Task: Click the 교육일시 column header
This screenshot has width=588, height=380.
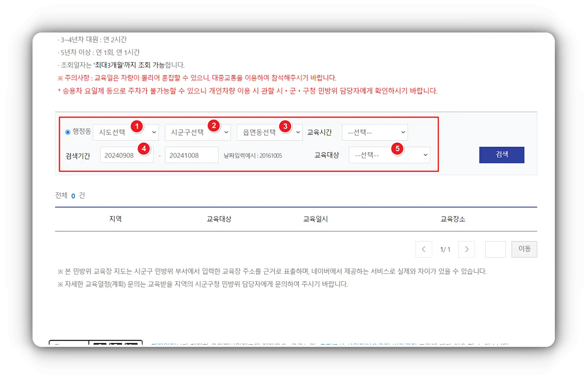Action: tap(315, 219)
